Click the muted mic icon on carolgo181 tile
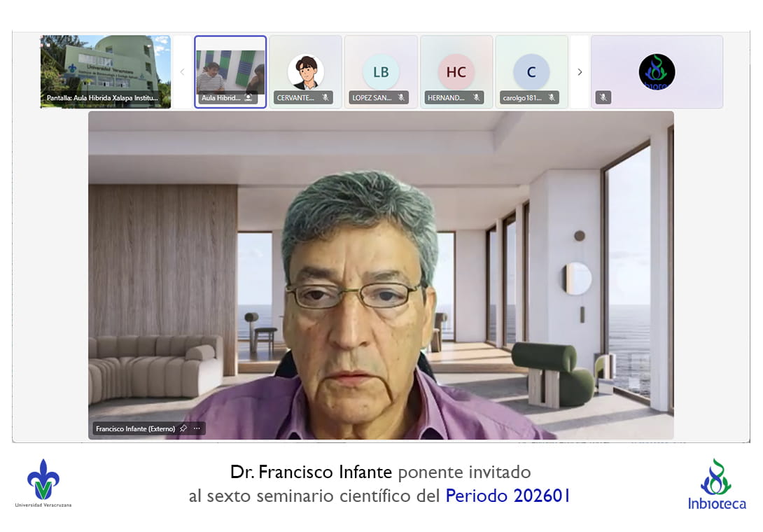The image size is (763, 532). [x=552, y=98]
